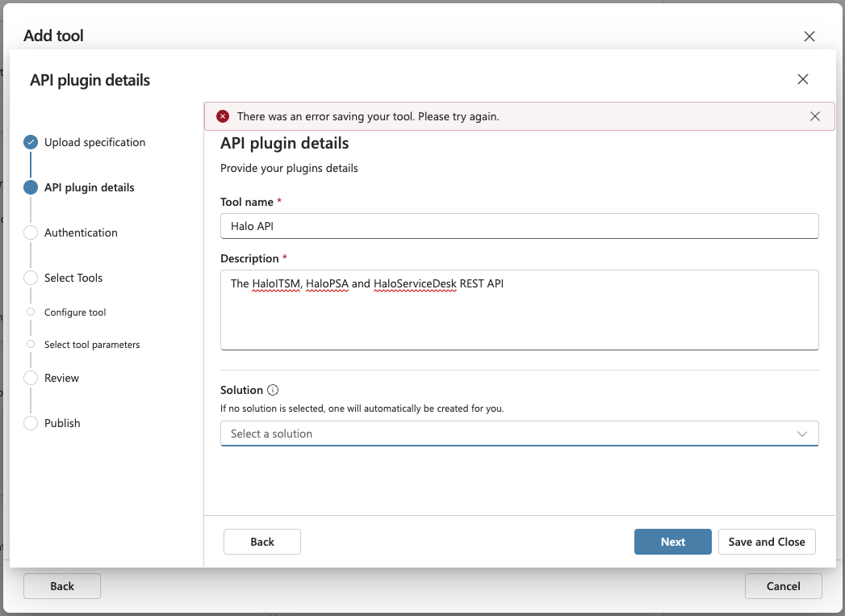The width and height of the screenshot is (845, 616).
Task: Click the Select Tools step circle
Action: [x=31, y=278]
